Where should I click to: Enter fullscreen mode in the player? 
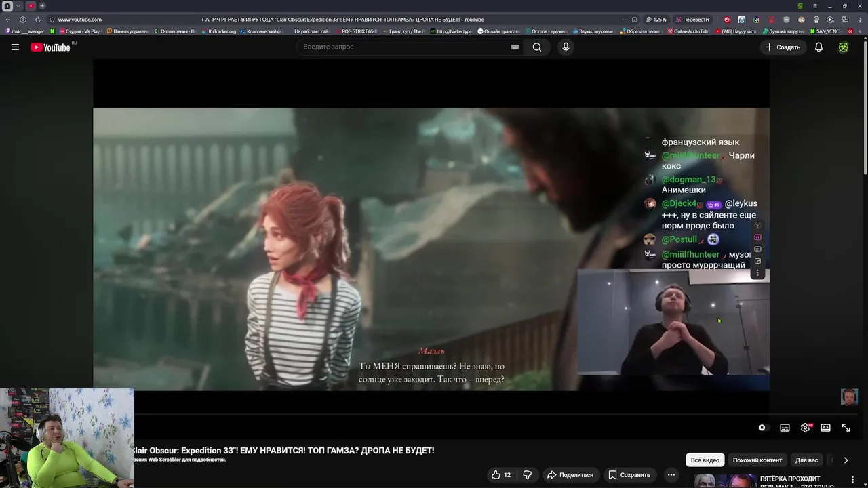pyautogui.click(x=846, y=428)
